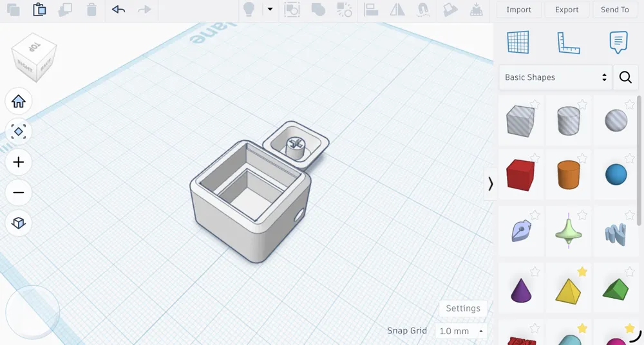
Task: Click the Ungroup shapes icon
Action: pyautogui.click(x=344, y=10)
